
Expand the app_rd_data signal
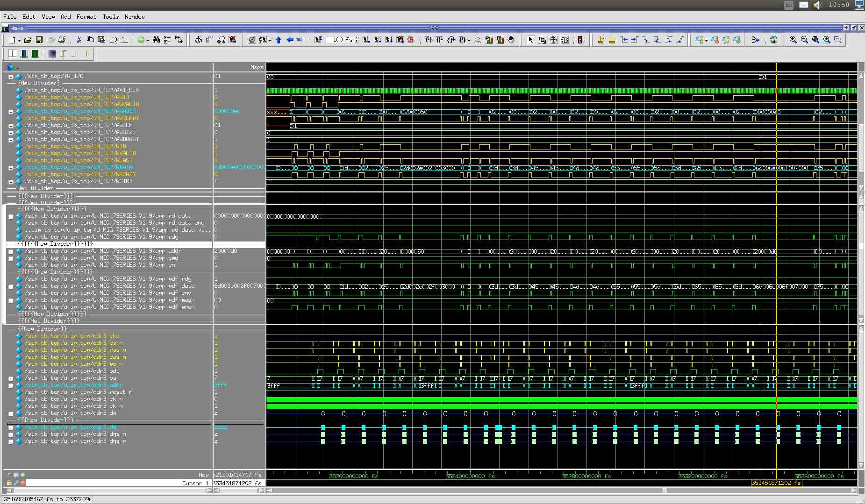click(x=11, y=216)
